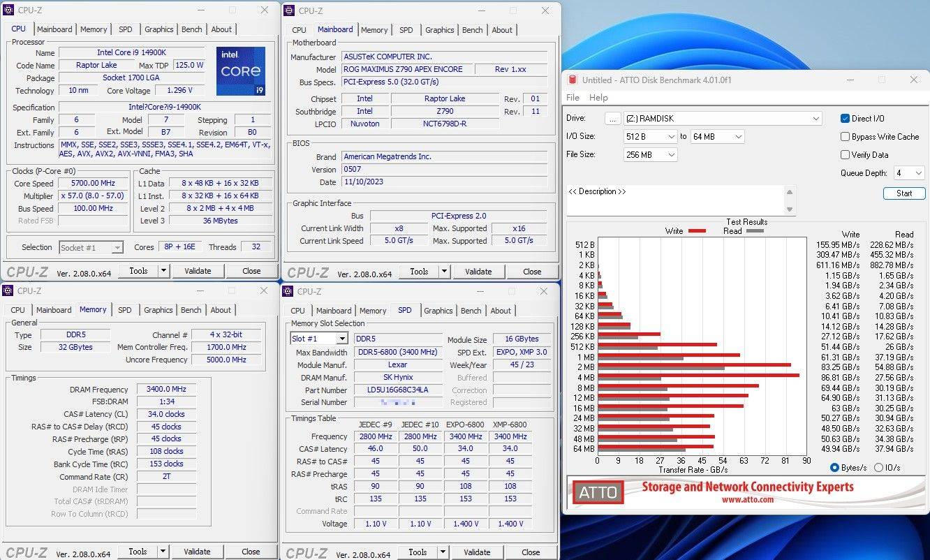930x560 pixels.
Task: Click the Description text field
Action: click(676, 200)
